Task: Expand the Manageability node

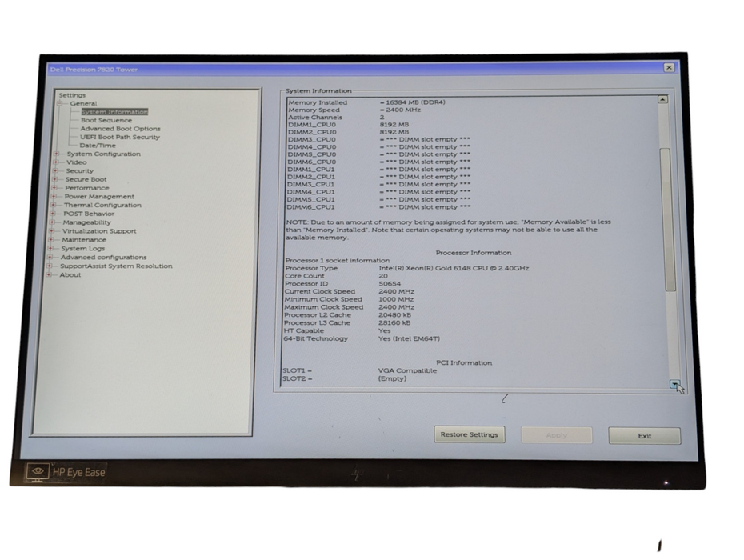Action: pos(52,222)
